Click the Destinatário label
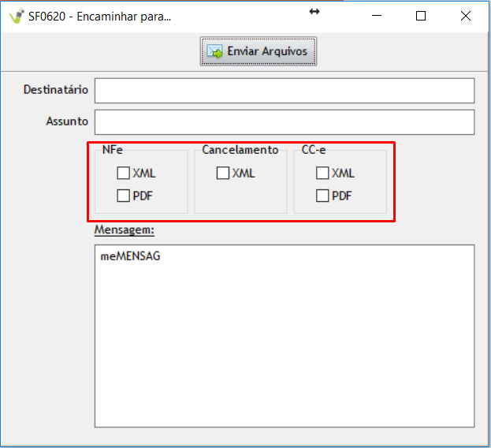The height and width of the screenshot is (448, 491). point(56,90)
